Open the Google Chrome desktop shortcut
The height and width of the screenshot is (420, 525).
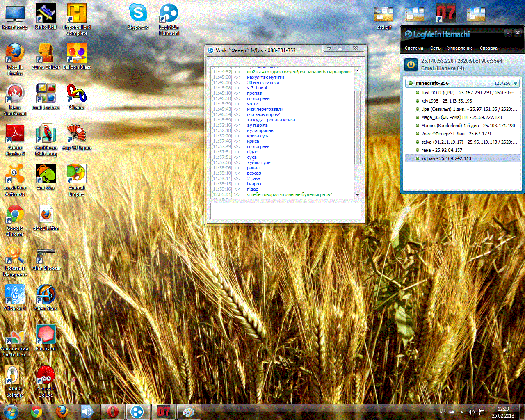[x=15, y=221]
